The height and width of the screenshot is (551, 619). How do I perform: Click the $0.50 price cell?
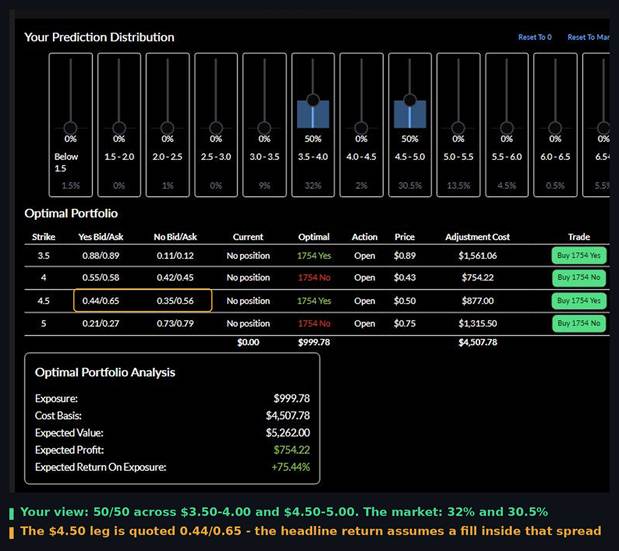click(405, 301)
